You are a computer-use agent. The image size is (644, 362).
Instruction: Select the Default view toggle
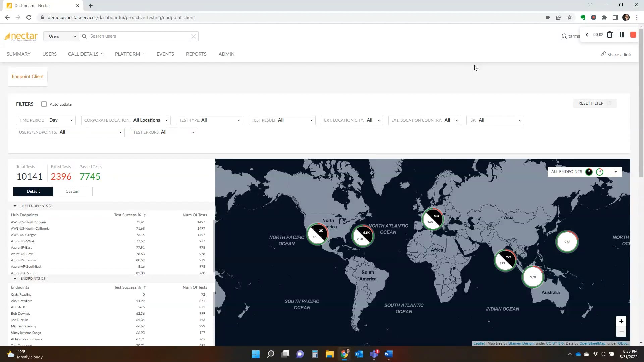pyautogui.click(x=33, y=191)
